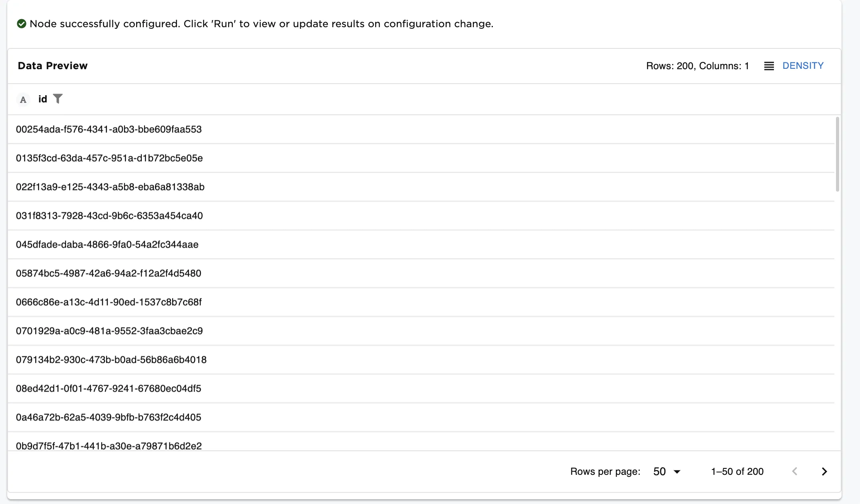The image size is (860, 504).
Task: Click the '1–50 of 200' pagination text
Action: [x=737, y=472]
